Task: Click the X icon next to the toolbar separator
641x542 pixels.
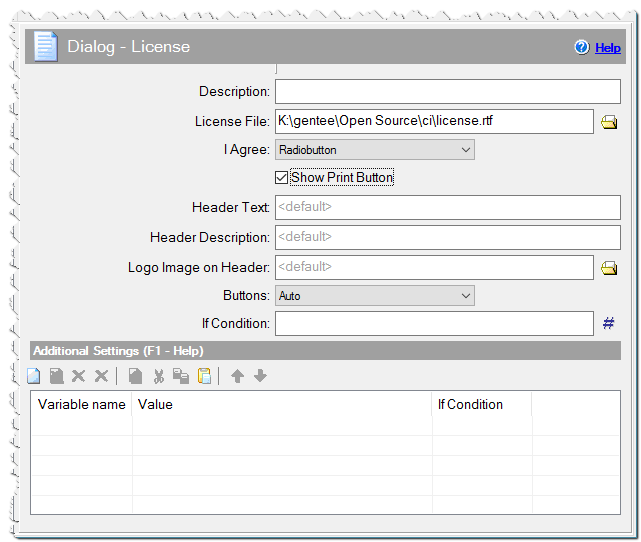Action: (101, 376)
